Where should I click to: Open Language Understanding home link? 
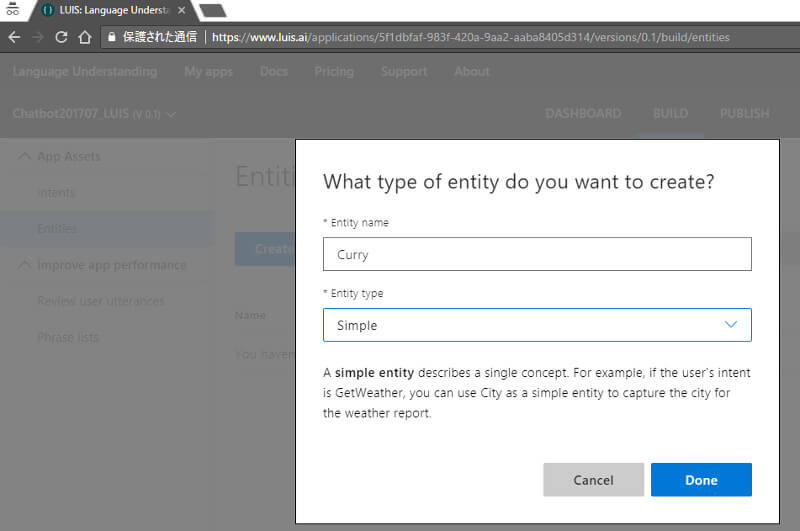point(85,71)
